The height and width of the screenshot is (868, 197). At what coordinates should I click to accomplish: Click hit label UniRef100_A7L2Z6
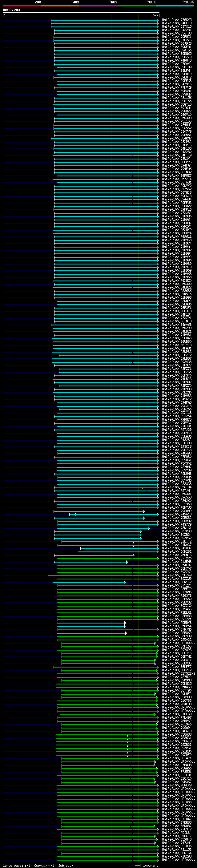tap(177, 40)
